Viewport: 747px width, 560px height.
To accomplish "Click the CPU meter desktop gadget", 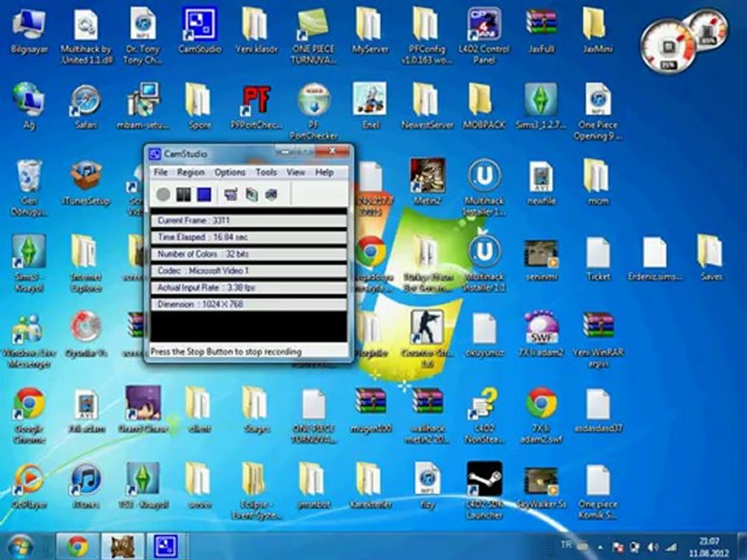I will 668,47.
